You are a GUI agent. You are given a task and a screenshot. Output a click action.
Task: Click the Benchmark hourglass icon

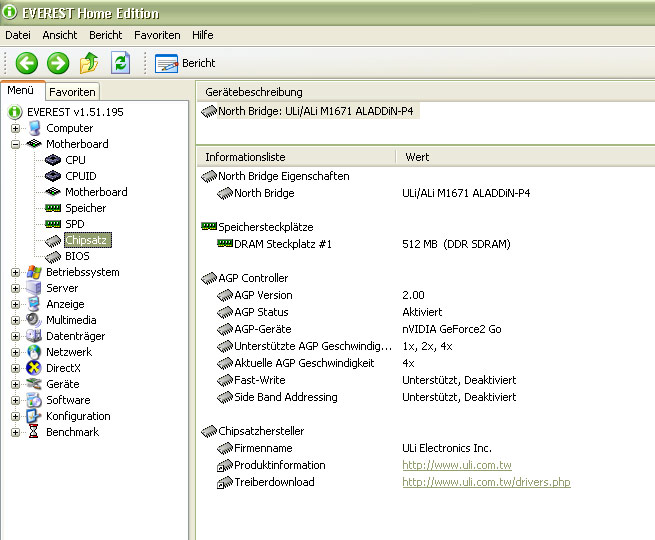pyautogui.click(x=33, y=432)
